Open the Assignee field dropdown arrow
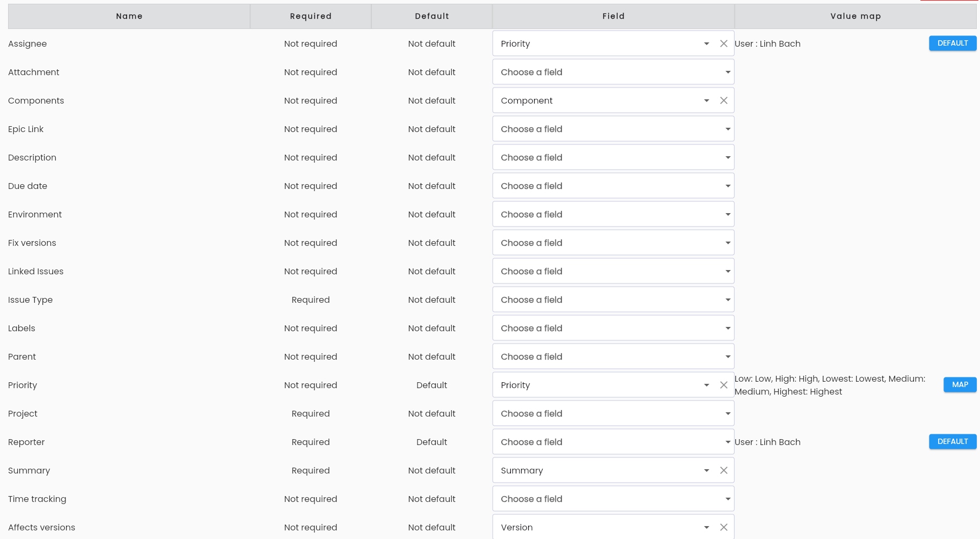 pos(706,43)
